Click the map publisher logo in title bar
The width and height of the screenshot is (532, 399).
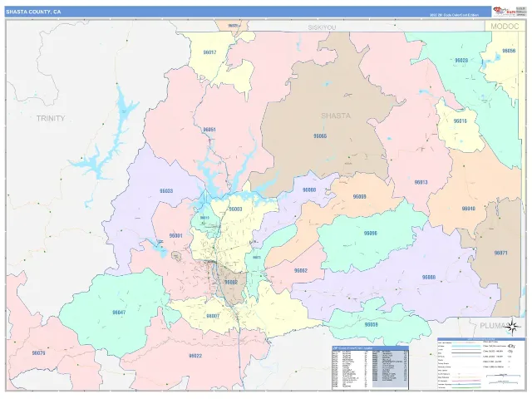pyautogui.click(x=505, y=11)
